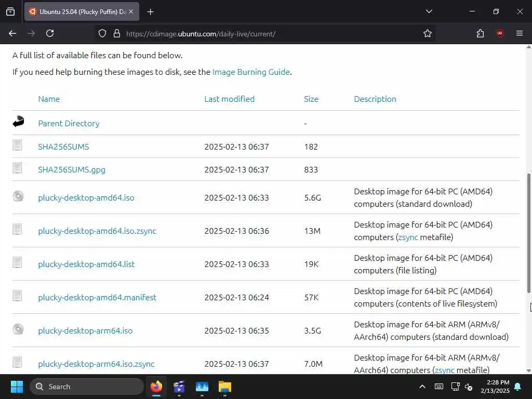Click the tracking protection shield icon

click(x=102, y=34)
